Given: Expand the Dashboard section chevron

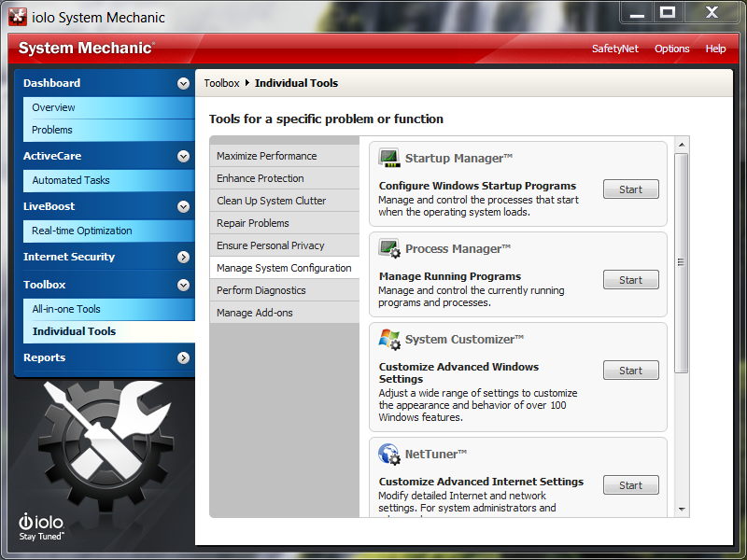Looking at the screenshot, I should [x=183, y=83].
